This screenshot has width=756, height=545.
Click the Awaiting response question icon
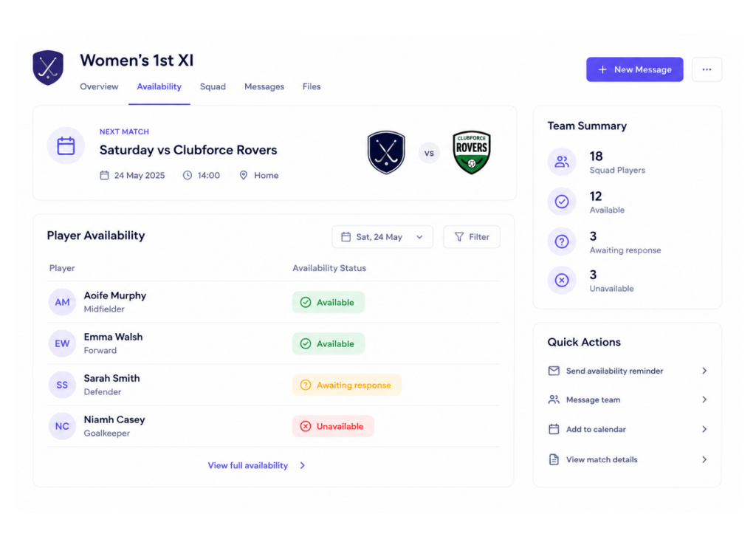(x=562, y=241)
